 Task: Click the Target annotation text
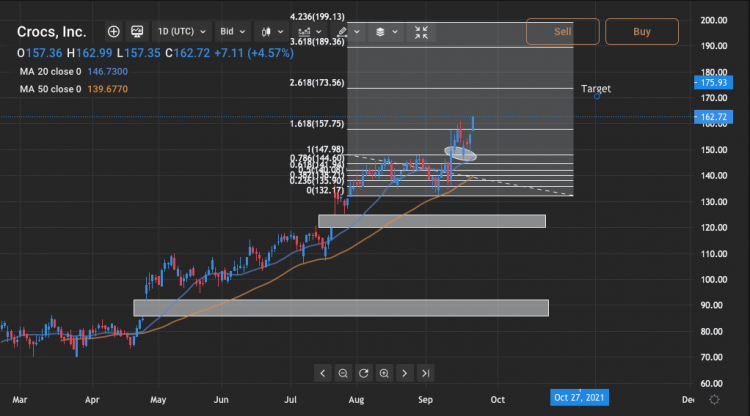click(596, 88)
